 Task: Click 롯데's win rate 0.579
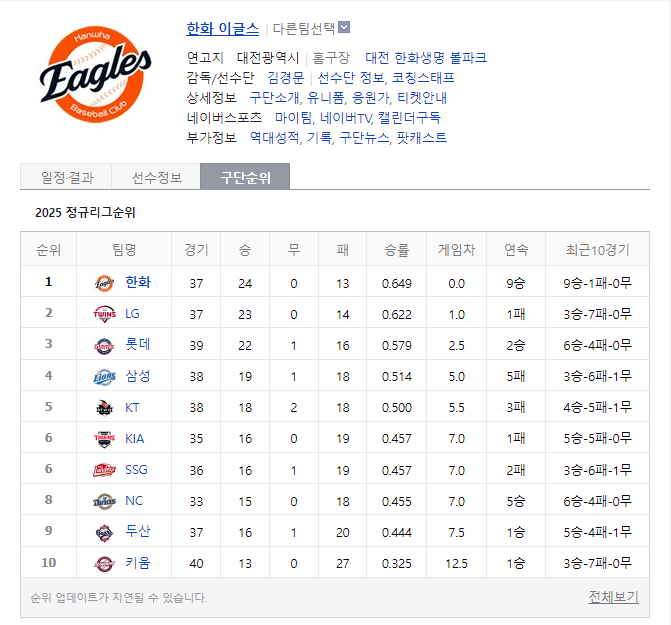[396, 345]
